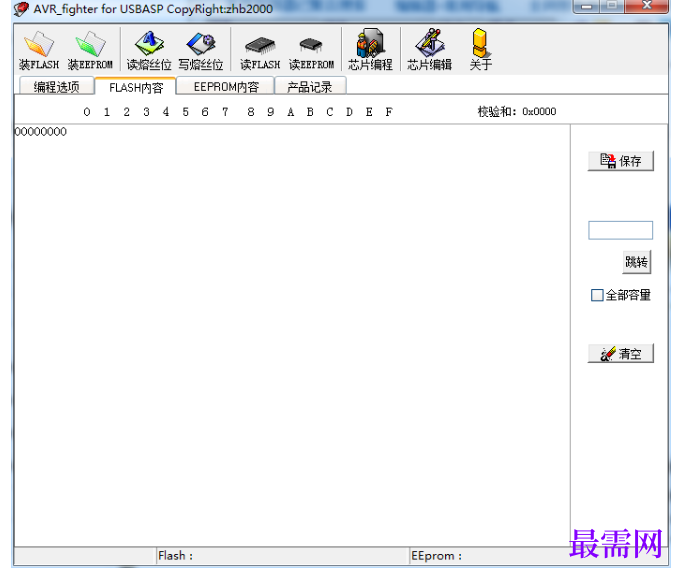Image resolution: width=681 pixels, height=575 pixels.
Task: Close the AVR_fighter window
Action: tap(647, 6)
